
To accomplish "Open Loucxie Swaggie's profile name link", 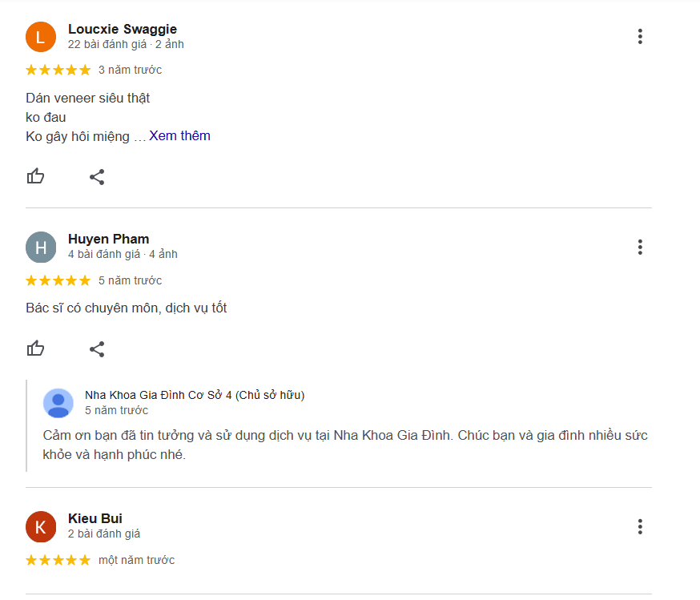I will tap(123, 30).
